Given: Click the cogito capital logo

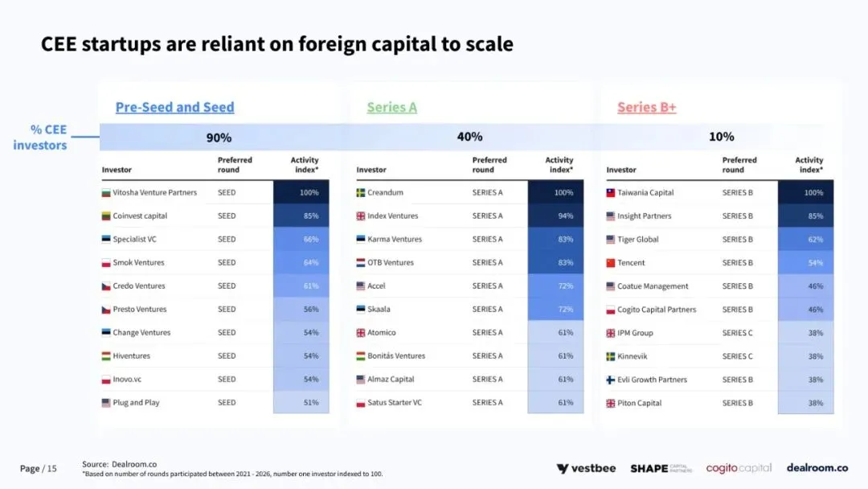Looking at the screenshot, I should (739, 469).
